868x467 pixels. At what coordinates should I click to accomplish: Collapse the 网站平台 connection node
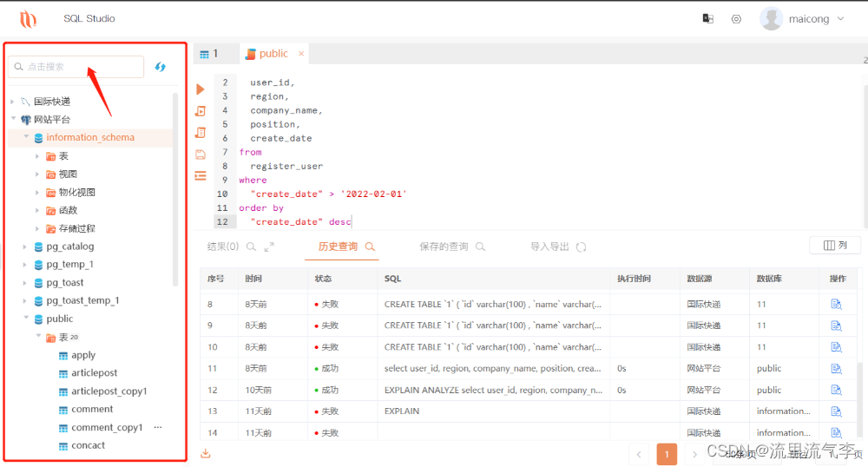13,118
